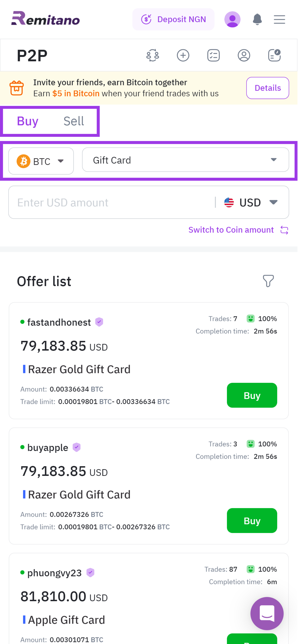298x644 pixels.
Task: Click the Deposit NGN button
Action: click(173, 19)
